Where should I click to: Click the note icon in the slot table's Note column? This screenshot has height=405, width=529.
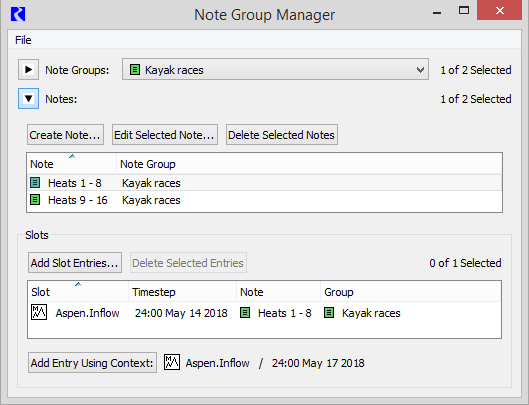point(245,313)
